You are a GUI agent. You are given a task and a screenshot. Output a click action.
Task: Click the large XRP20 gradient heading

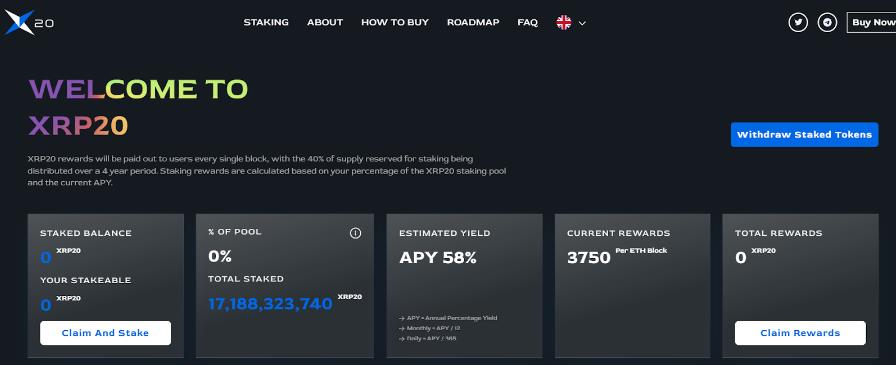[x=78, y=126]
